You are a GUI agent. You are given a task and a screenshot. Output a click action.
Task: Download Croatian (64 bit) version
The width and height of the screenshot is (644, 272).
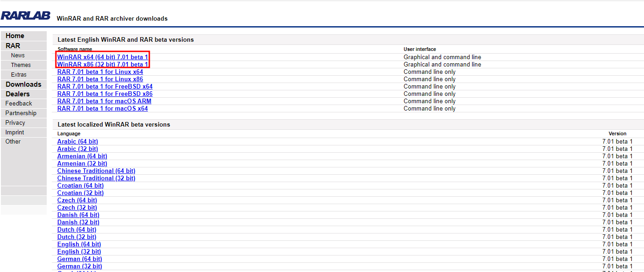coord(80,186)
